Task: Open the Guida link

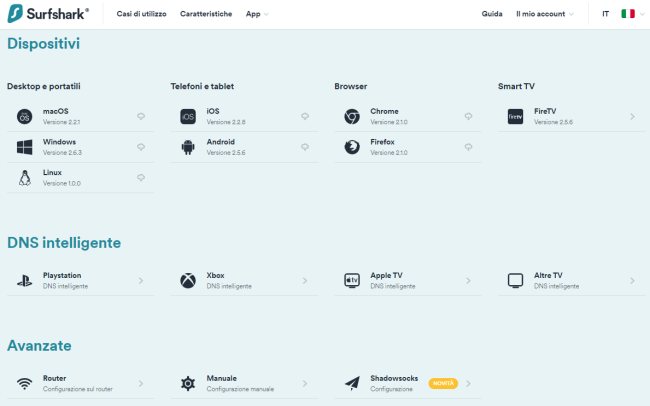Action: [x=492, y=14]
